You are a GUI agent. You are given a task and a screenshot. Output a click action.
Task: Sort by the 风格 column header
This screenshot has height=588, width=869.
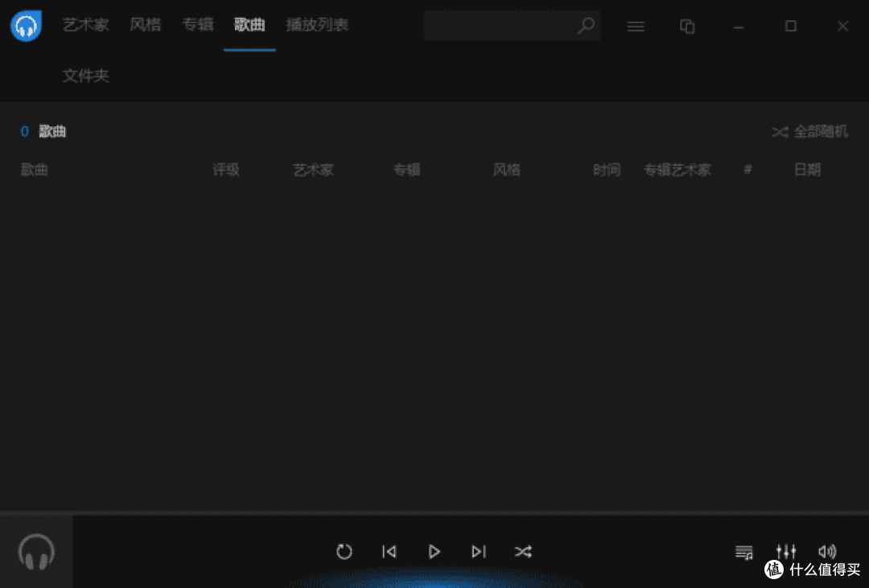507,170
